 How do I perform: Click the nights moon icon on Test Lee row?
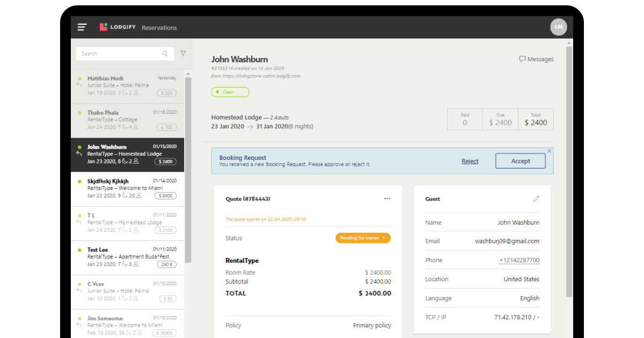[125, 264]
